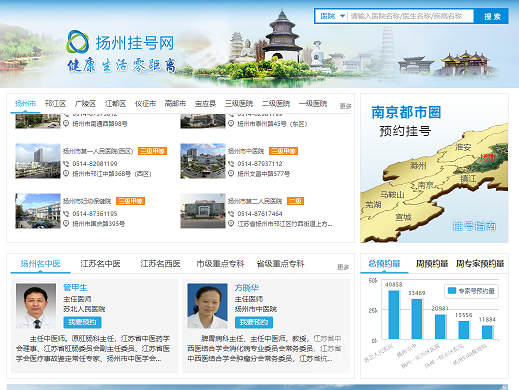
Task: Click 我要预约 button for 管甲生
Action: tap(82, 322)
